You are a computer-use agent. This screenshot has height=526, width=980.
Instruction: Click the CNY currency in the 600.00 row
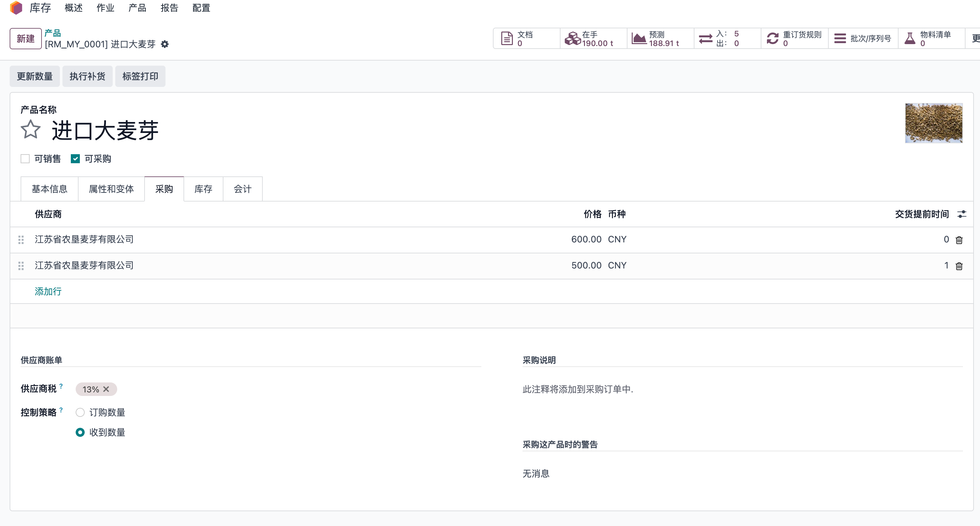pos(617,240)
